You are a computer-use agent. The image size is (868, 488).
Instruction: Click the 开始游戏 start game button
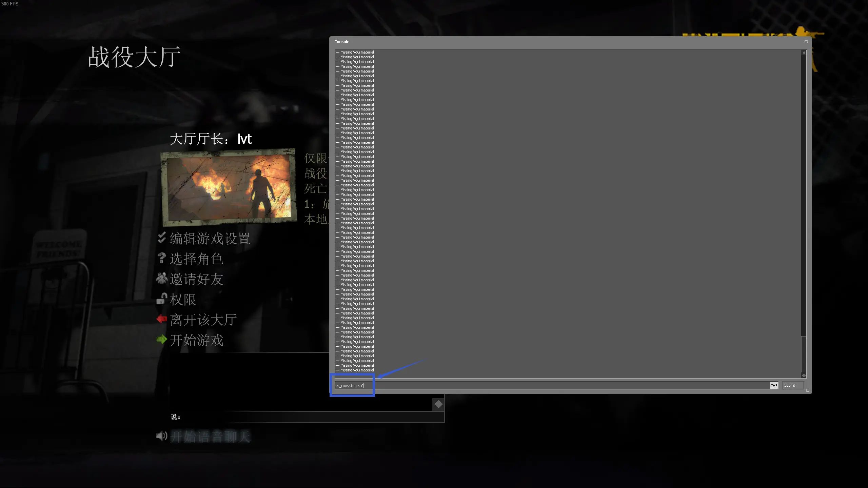click(x=196, y=340)
